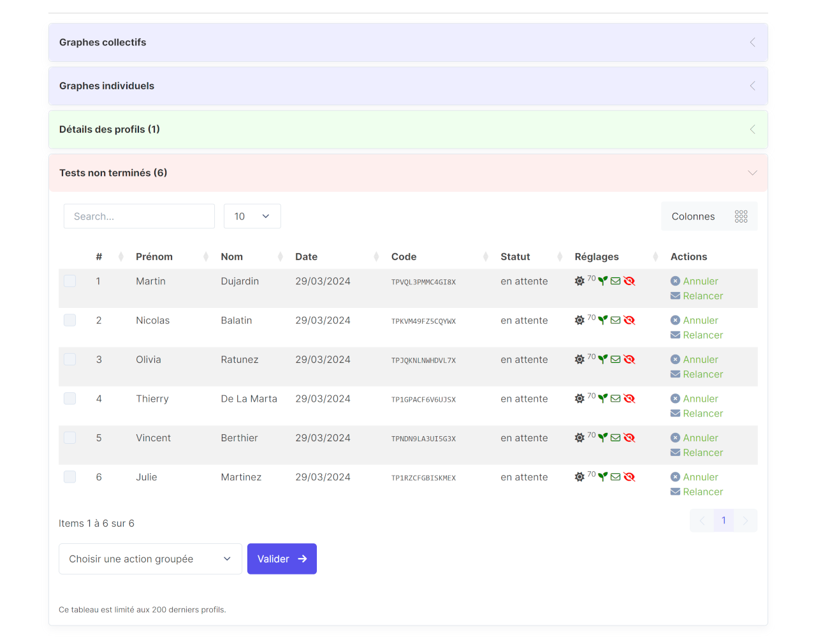Click Relancer for Vincent Berthier
This screenshot has height=644, width=816.
[703, 453]
